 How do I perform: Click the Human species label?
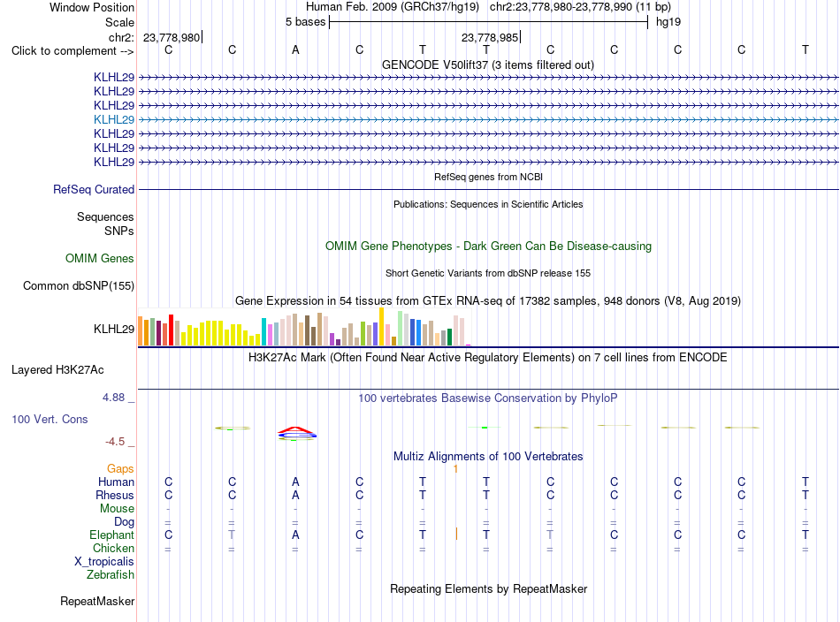click(x=116, y=482)
